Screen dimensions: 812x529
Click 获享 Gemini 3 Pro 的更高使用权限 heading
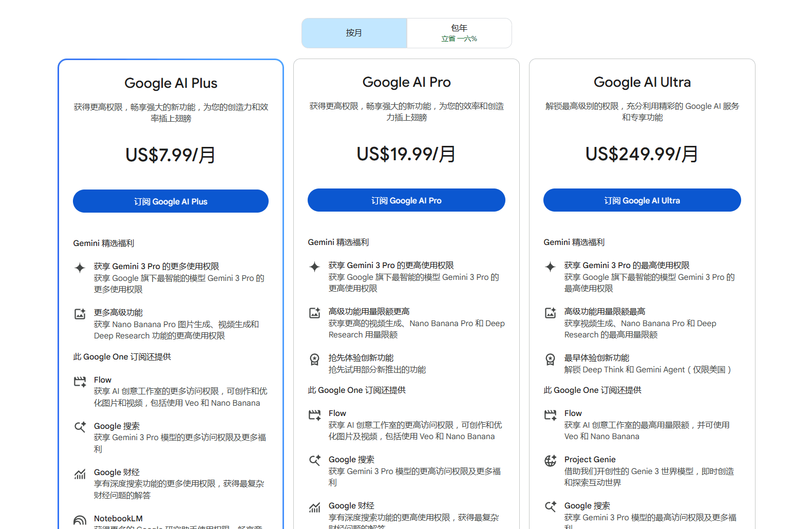(391, 265)
